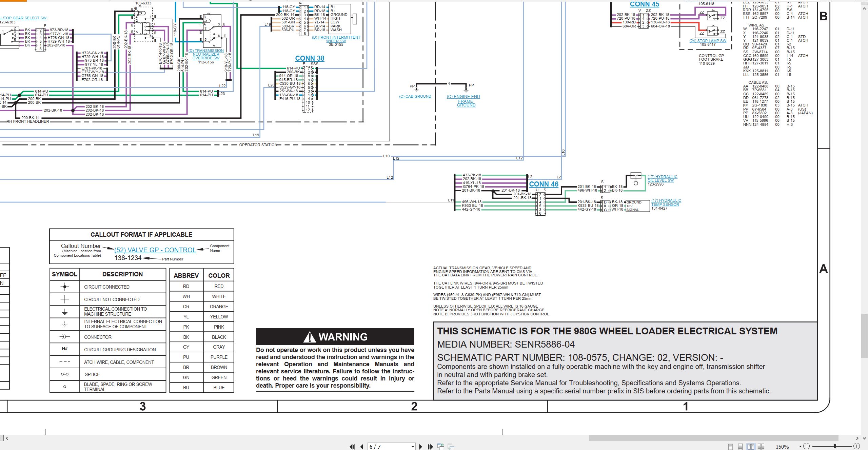Image resolution: width=868 pixels, height=450 pixels.
Task: Click 'CALLOUT FORMAT IF APPLICABLE' heading
Action: point(141,235)
